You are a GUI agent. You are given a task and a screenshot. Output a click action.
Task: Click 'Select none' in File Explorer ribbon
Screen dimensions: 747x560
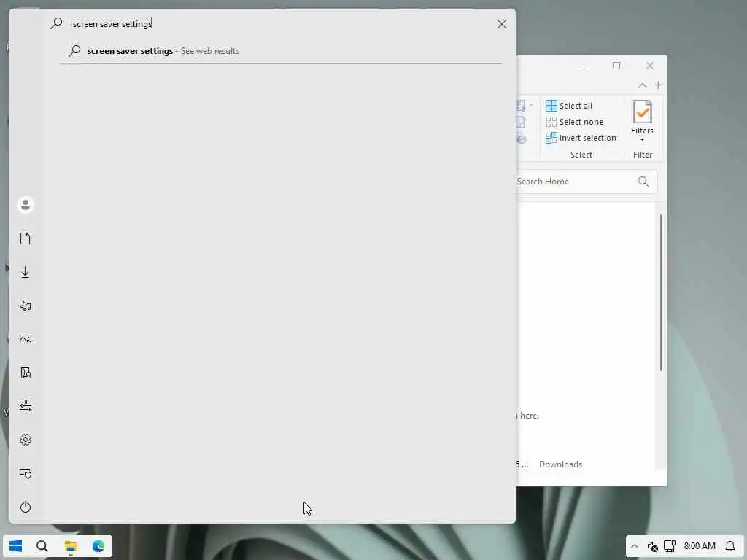pos(575,122)
